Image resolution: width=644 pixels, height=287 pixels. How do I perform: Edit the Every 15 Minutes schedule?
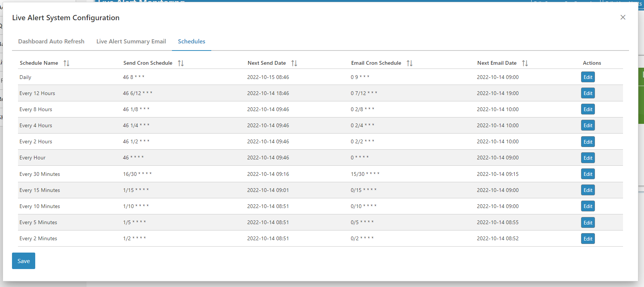point(588,190)
